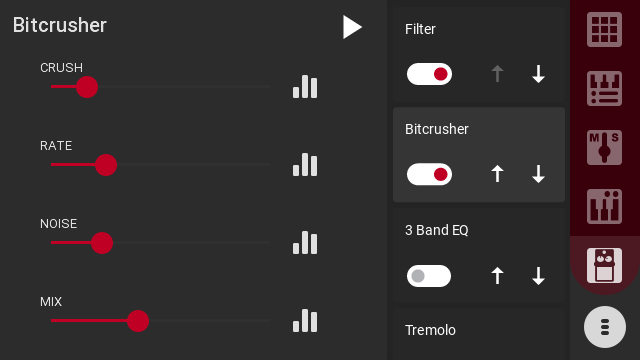Screen dimensions: 640x360
Task: Click the automation bars icon beside NOISE
Action: tap(305, 242)
